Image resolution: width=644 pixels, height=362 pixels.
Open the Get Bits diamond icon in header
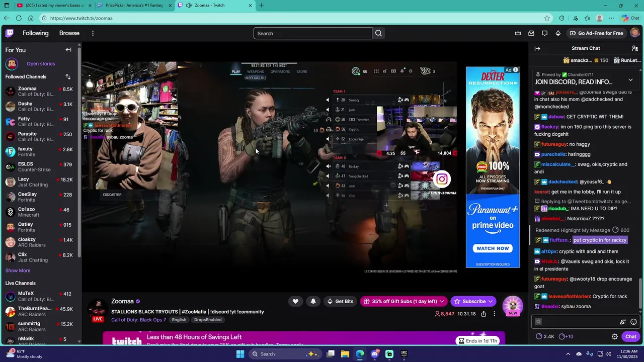[x=558, y=33]
